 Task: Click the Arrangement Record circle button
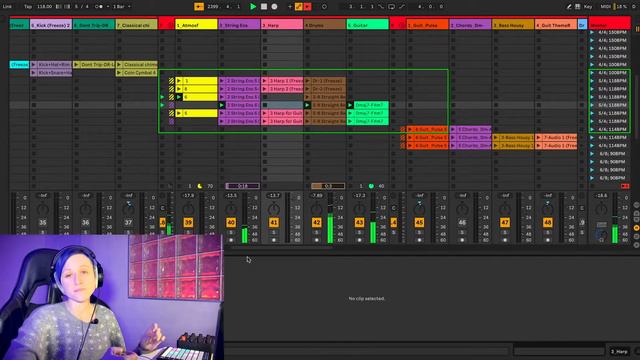[274, 7]
